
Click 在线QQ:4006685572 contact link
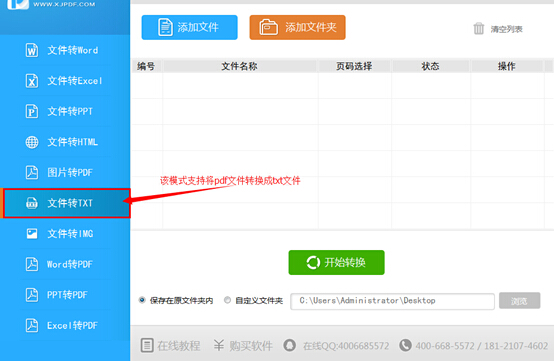(x=346, y=345)
